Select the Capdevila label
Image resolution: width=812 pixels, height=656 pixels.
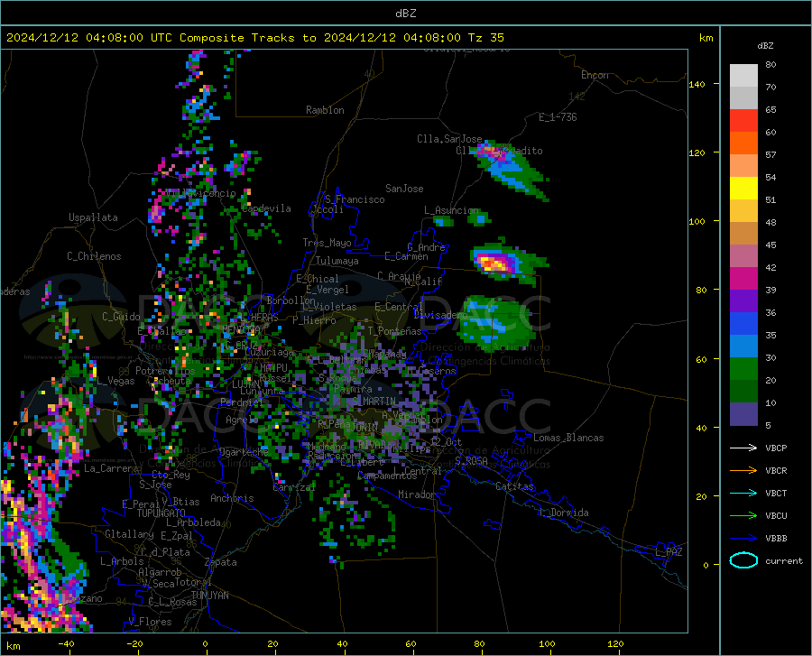tap(266, 208)
